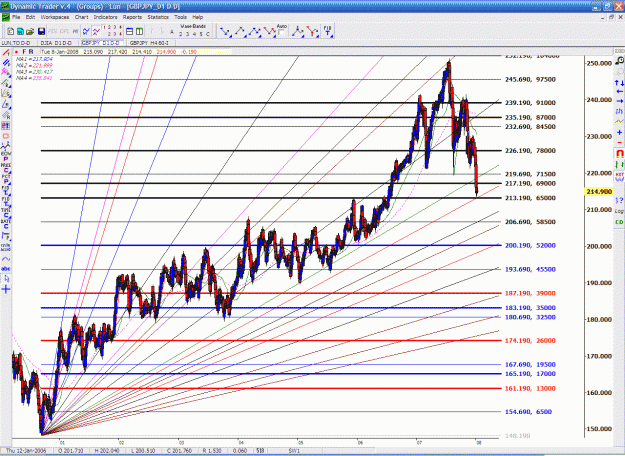Switch to the DJIA D1 D-D chart tab

pos(56,43)
